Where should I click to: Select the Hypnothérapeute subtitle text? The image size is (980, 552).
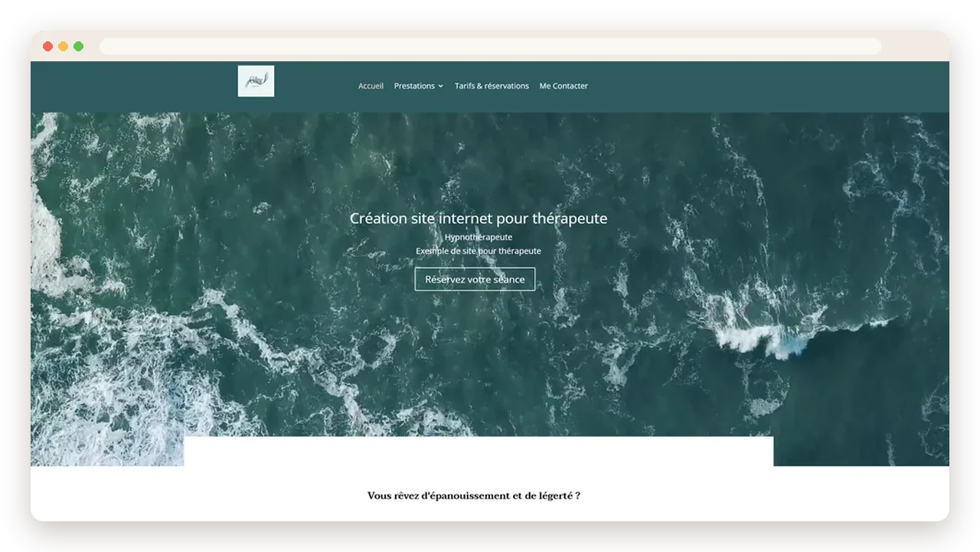click(x=479, y=237)
